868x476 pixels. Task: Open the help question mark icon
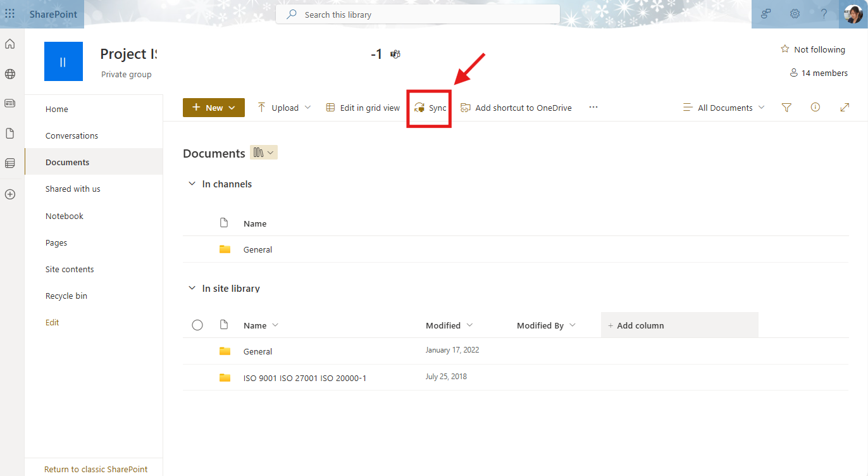click(824, 14)
